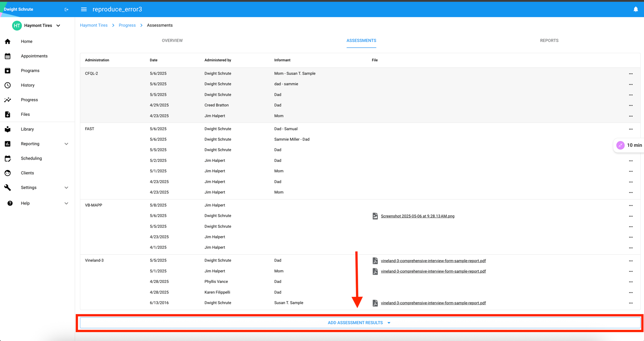Open the History clock icon
The height and width of the screenshot is (341, 644).
coord(8,85)
